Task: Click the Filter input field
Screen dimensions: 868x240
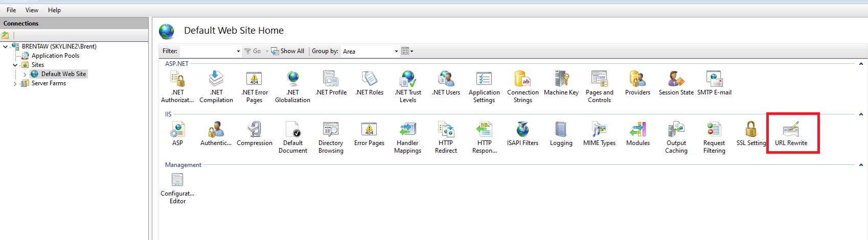Action: tap(208, 51)
